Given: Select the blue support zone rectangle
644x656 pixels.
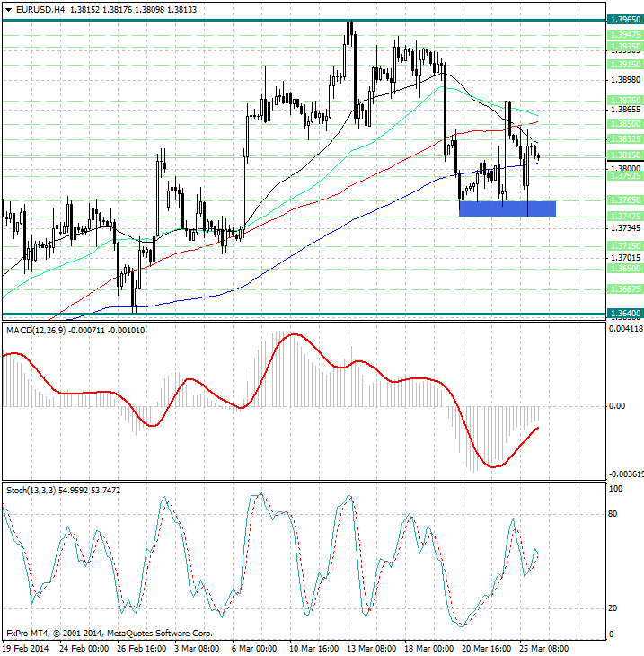Looking at the screenshot, I should pos(507,208).
